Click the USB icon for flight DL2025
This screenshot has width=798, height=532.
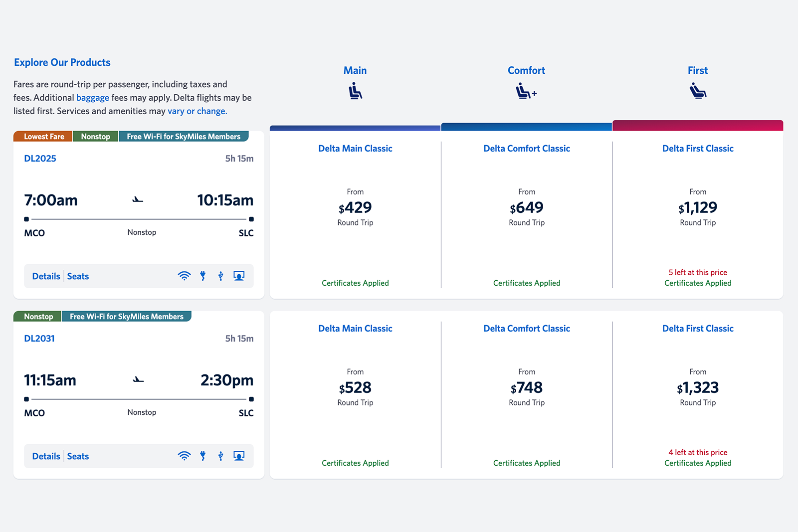[x=220, y=276]
